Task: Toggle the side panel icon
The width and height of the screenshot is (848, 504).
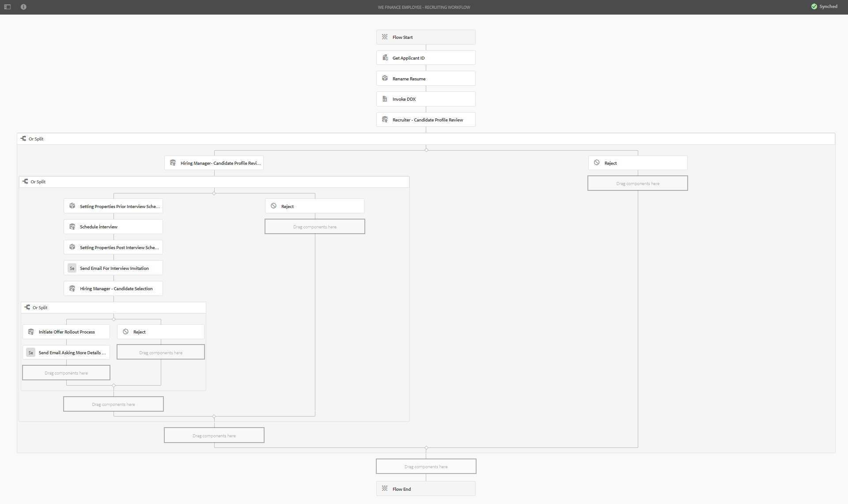Action: coord(8,7)
